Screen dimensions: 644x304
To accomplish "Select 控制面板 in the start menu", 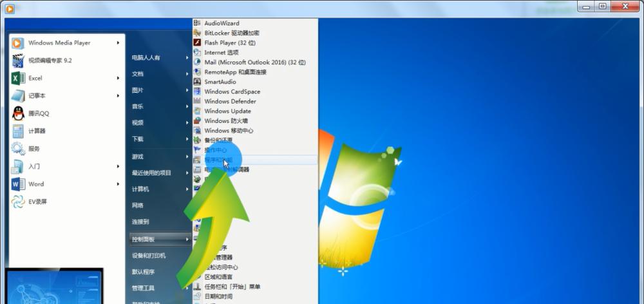I will tap(160, 239).
